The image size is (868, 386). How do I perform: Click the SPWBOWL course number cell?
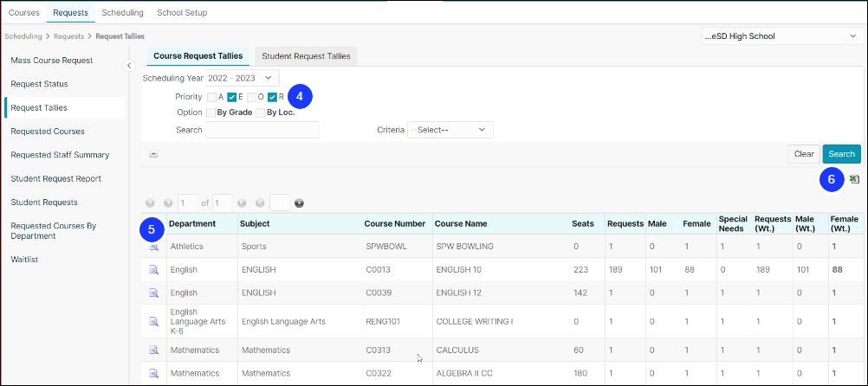pyautogui.click(x=386, y=247)
